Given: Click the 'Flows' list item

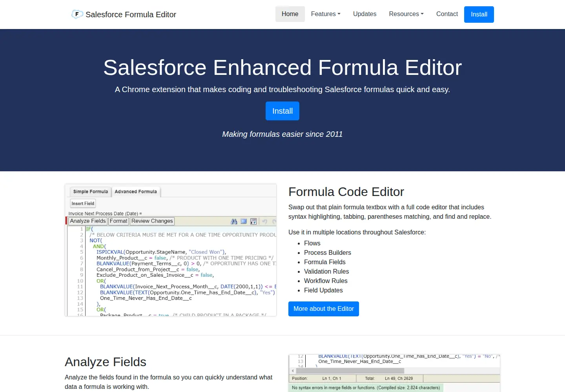Looking at the screenshot, I should pos(312,243).
